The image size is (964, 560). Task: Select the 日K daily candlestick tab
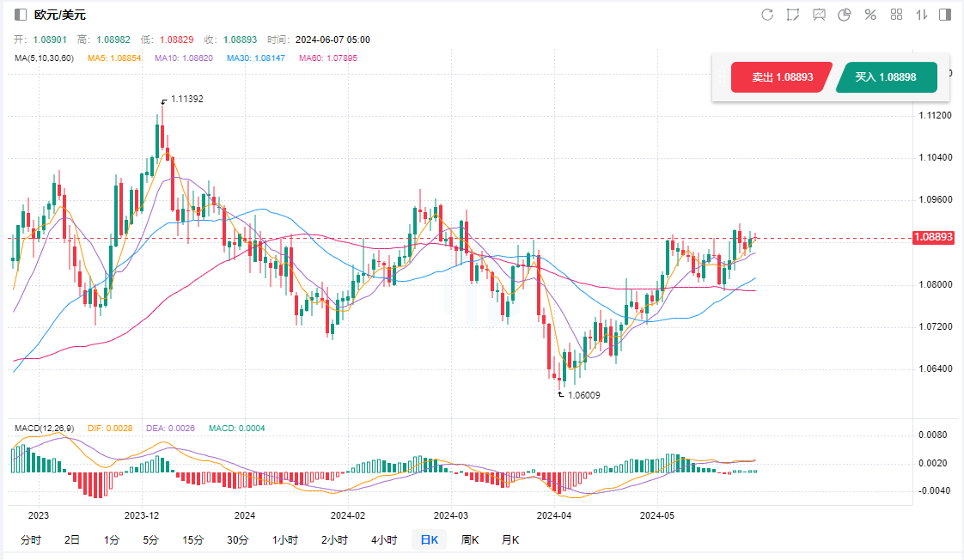click(429, 540)
